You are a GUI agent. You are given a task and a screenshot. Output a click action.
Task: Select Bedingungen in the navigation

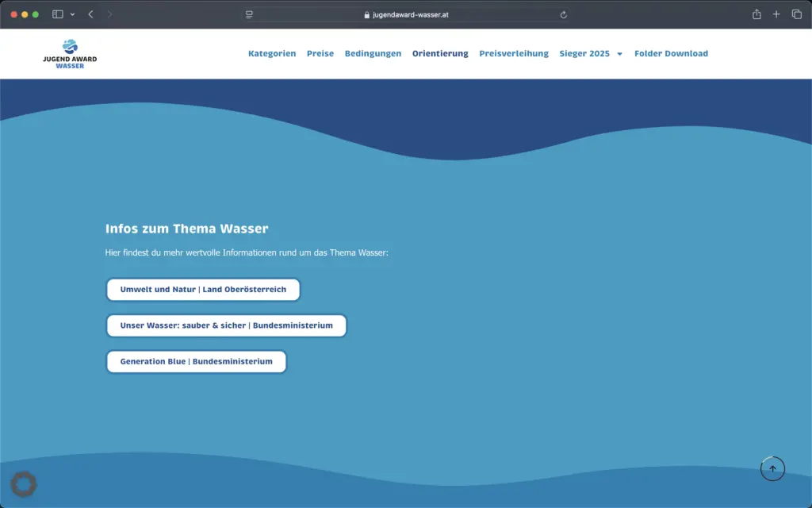point(373,53)
